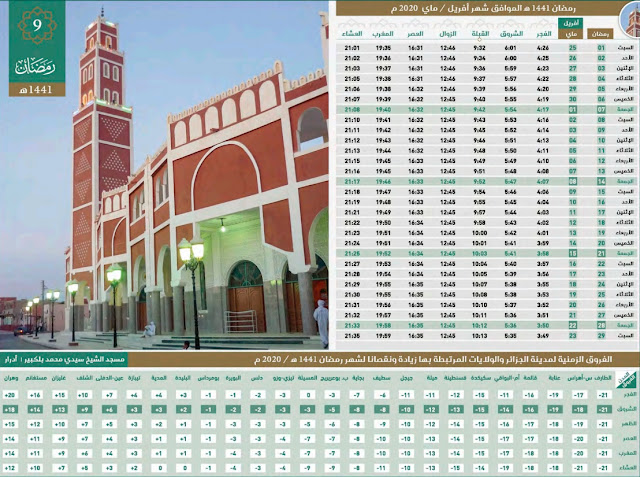Viewport: 640px width, 477px height.
Task: Click the 9 Ramadan 1441 badge
Action: (37, 49)
